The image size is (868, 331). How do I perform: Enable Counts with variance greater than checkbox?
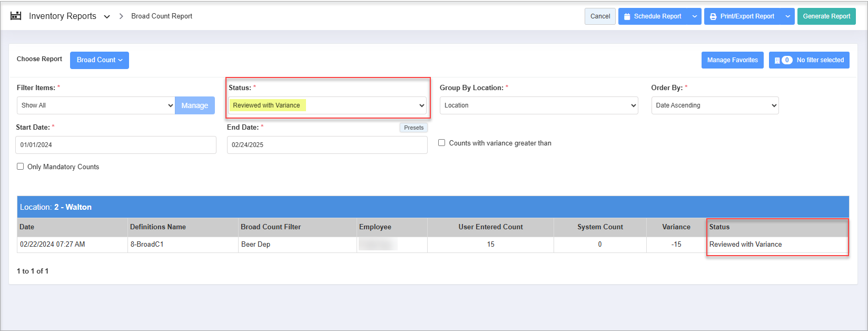[x=442, y=143]
